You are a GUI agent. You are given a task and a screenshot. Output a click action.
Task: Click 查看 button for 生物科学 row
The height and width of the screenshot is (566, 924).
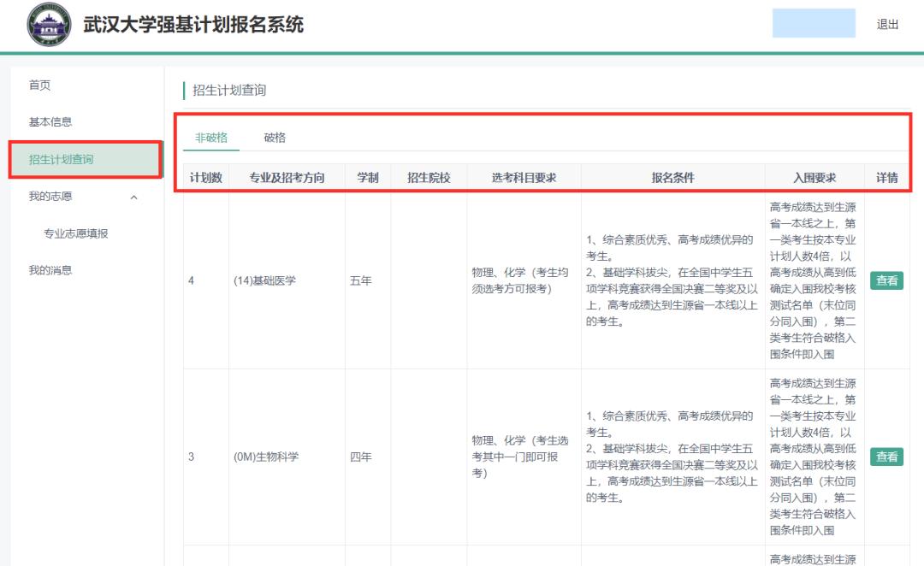pyautogui.click(x=886, y=457)
